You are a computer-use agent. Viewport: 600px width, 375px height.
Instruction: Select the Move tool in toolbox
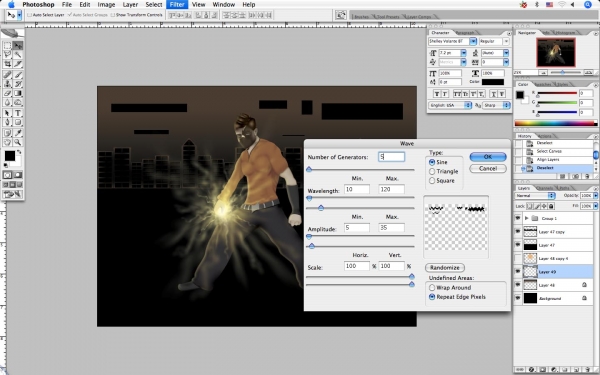click(x=18, y=46)
